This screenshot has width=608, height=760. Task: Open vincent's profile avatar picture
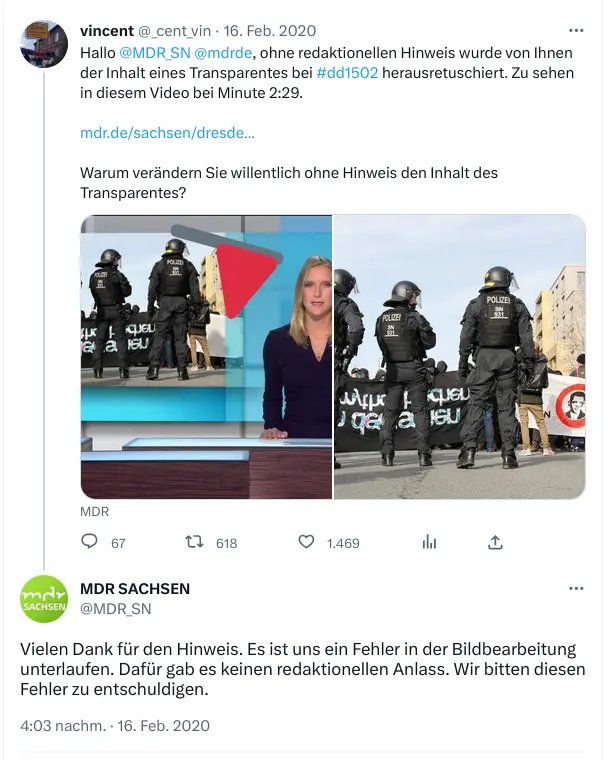tap(44, 44)
